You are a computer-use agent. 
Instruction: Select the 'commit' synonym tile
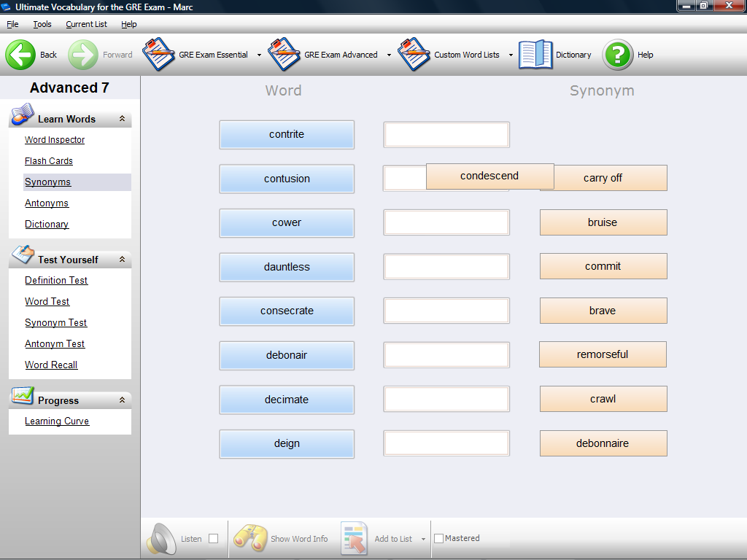[603, 266]
